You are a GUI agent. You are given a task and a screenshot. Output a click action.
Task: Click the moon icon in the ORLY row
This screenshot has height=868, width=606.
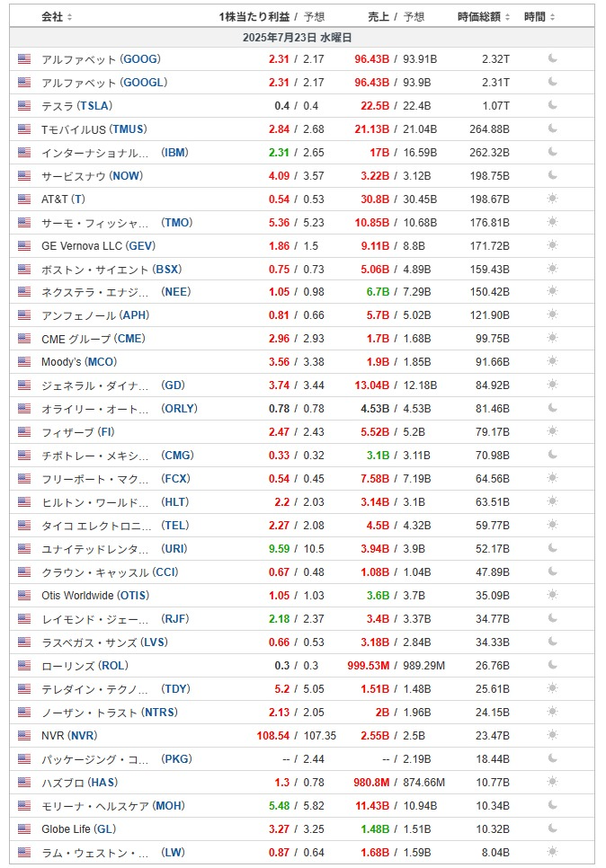point(552,408)
